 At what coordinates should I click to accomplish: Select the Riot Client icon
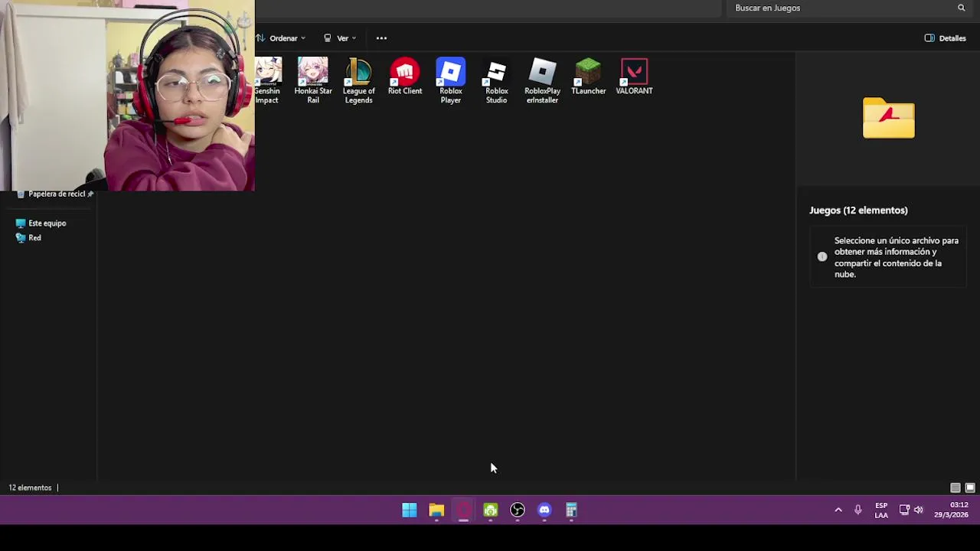tap(405, 77)
